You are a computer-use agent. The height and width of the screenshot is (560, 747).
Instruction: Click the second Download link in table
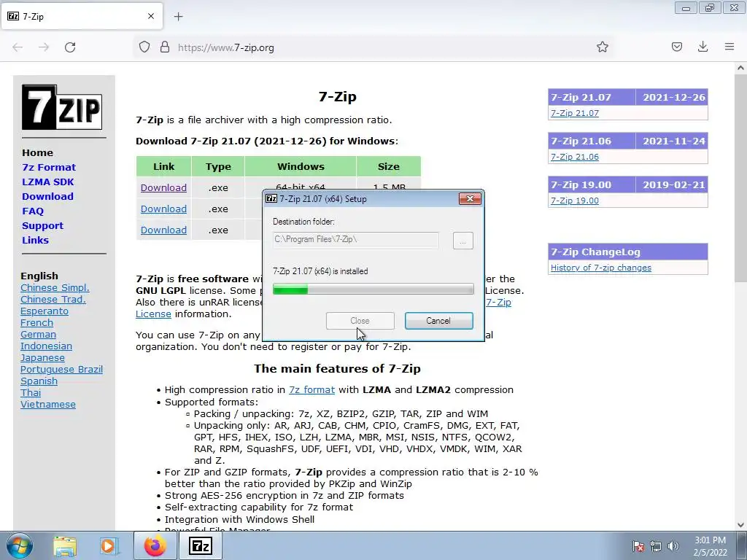pyautogui.click(x=163, y=209)
